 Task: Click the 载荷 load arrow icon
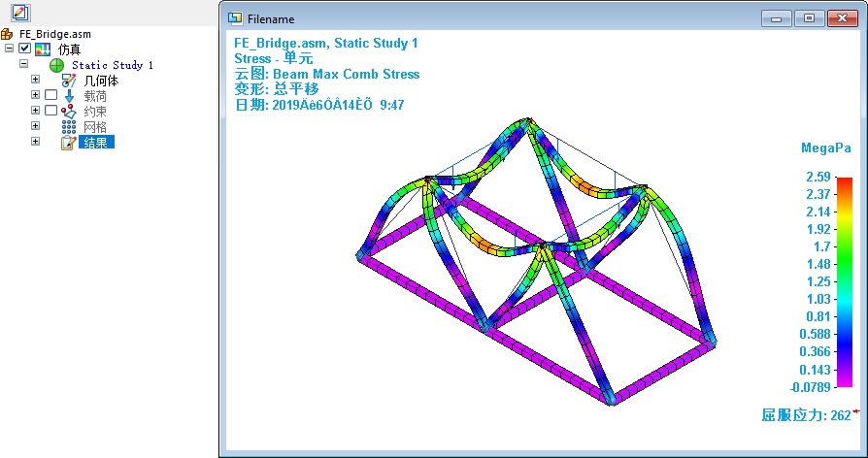tap(69, 96)
